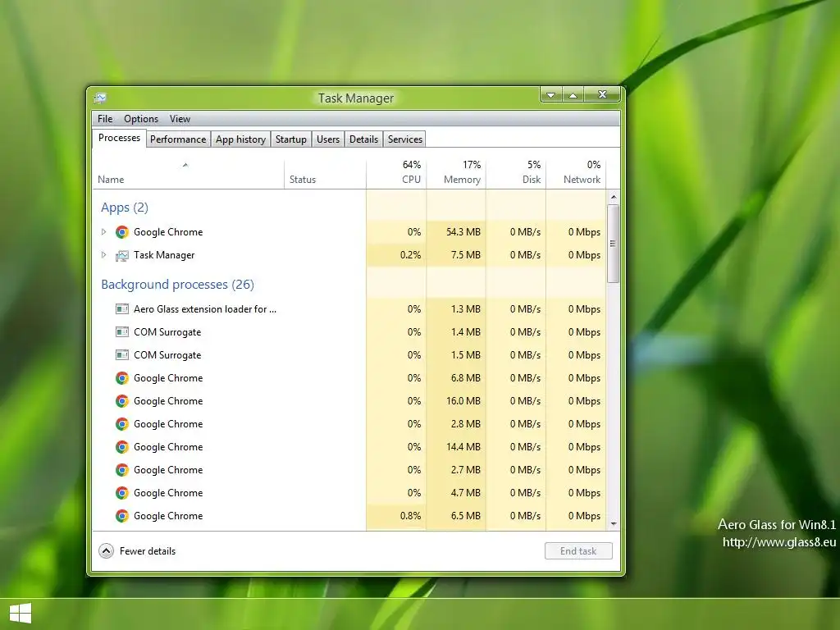Screen dimensions: 840x630
Task: Switch to the Details tab
Action: click(x=363, y=139)
